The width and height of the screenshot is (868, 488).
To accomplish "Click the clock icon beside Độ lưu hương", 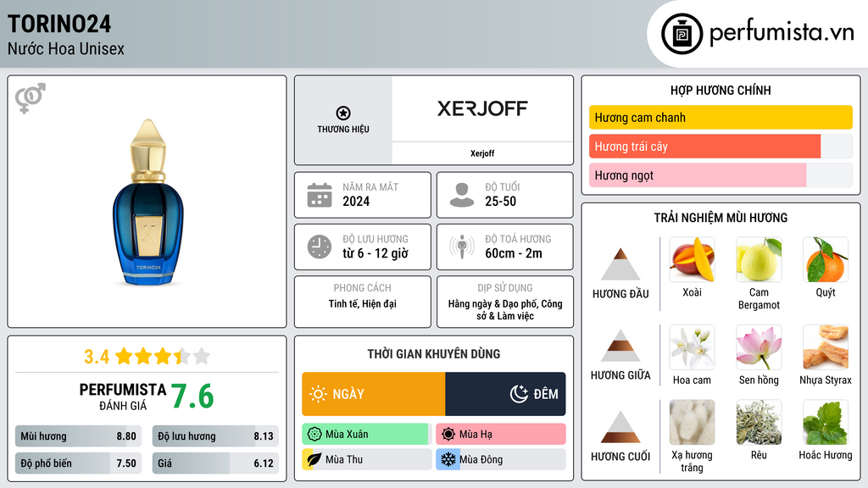I will point(319,247).
